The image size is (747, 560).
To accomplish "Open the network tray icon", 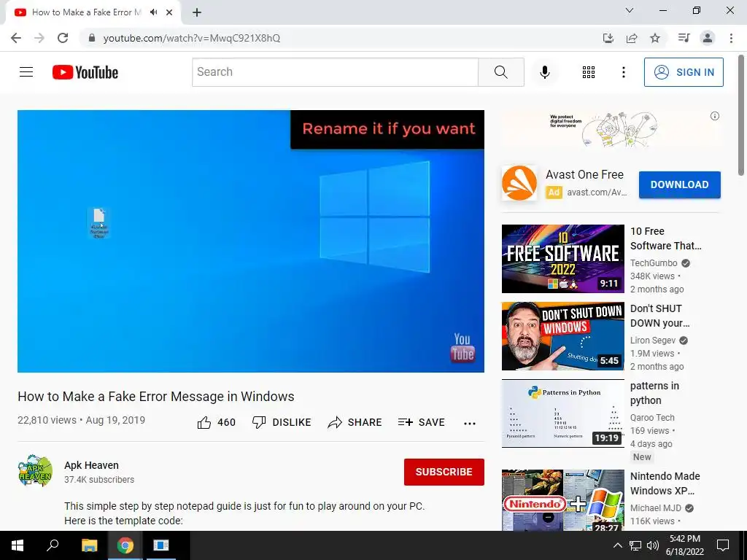I will (x=635, y=545).
